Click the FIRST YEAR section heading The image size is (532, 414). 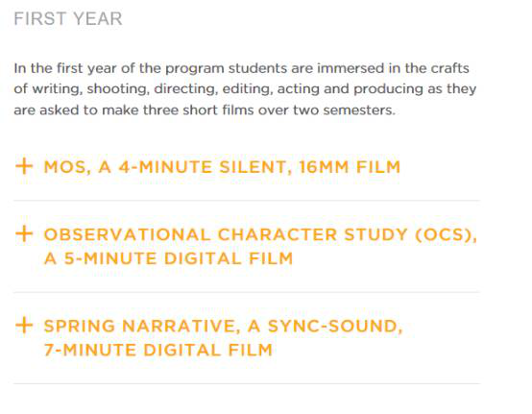pyautogui.click(x=68, y=18)
